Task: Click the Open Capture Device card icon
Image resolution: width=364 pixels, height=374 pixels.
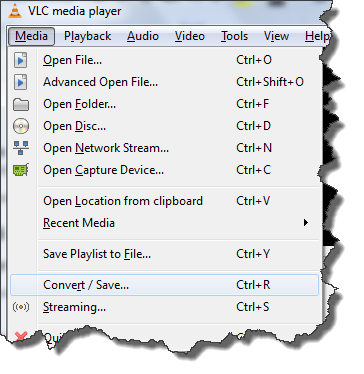Action: 21,170
